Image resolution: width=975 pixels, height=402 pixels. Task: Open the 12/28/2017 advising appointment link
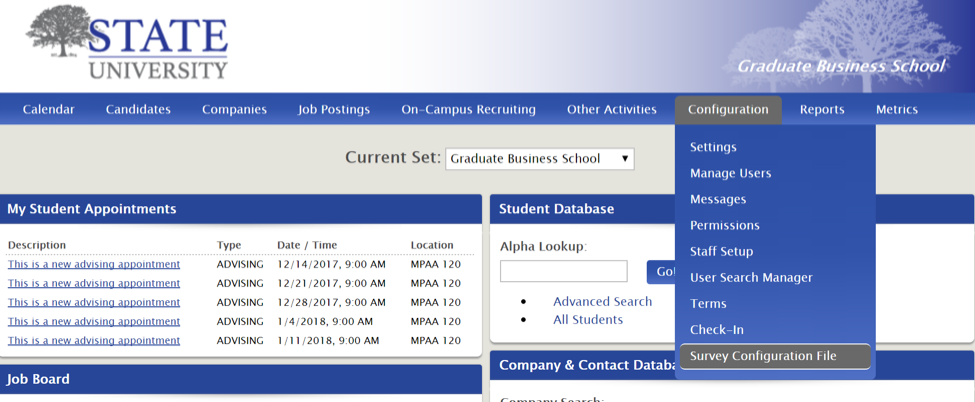94,302
